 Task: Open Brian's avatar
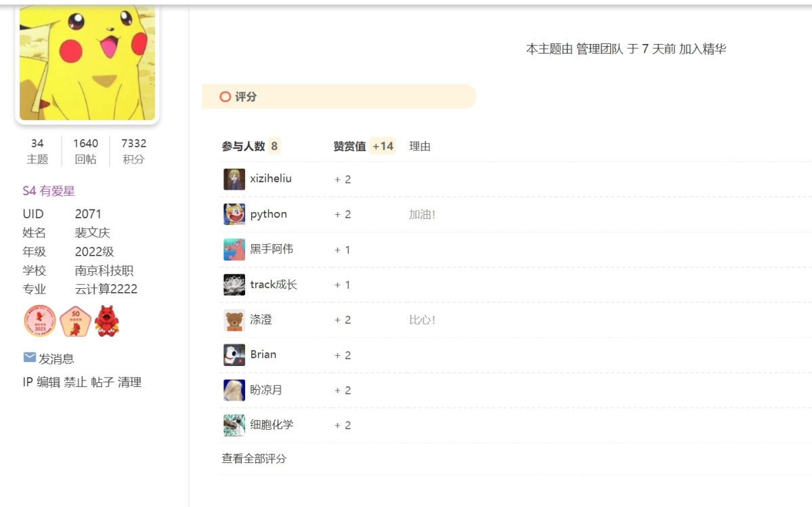tap(234, 355)
